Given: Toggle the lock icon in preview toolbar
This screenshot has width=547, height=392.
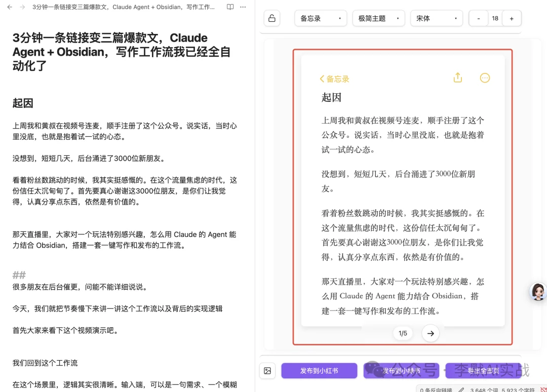Looking at the screenshot, I should click(x=272, y=18).
